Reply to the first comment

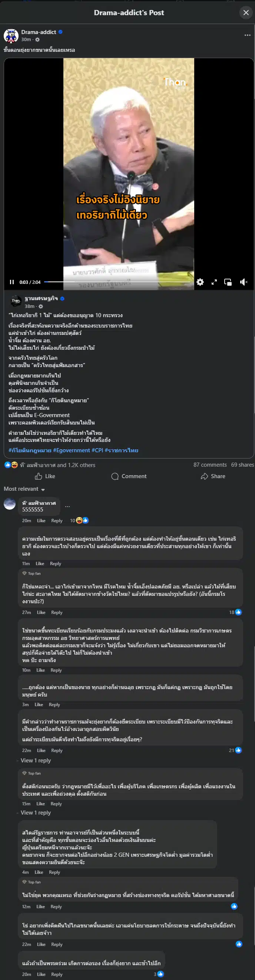[57, 520]
